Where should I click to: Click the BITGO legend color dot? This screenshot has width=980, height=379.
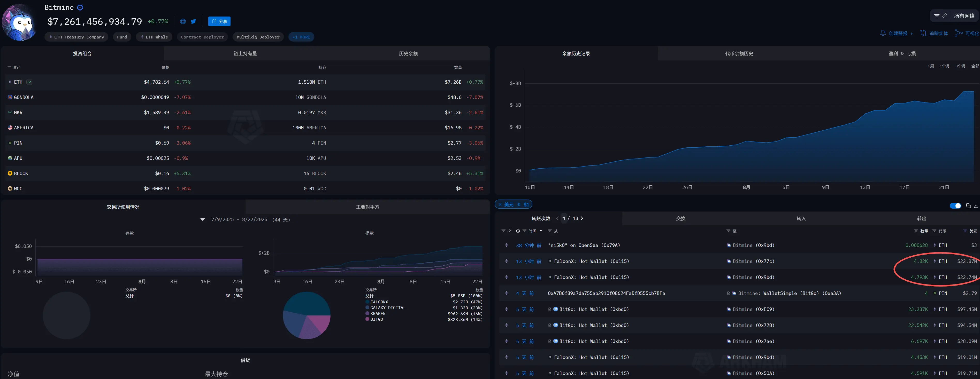pyautogui.click(x=367, y=319)
